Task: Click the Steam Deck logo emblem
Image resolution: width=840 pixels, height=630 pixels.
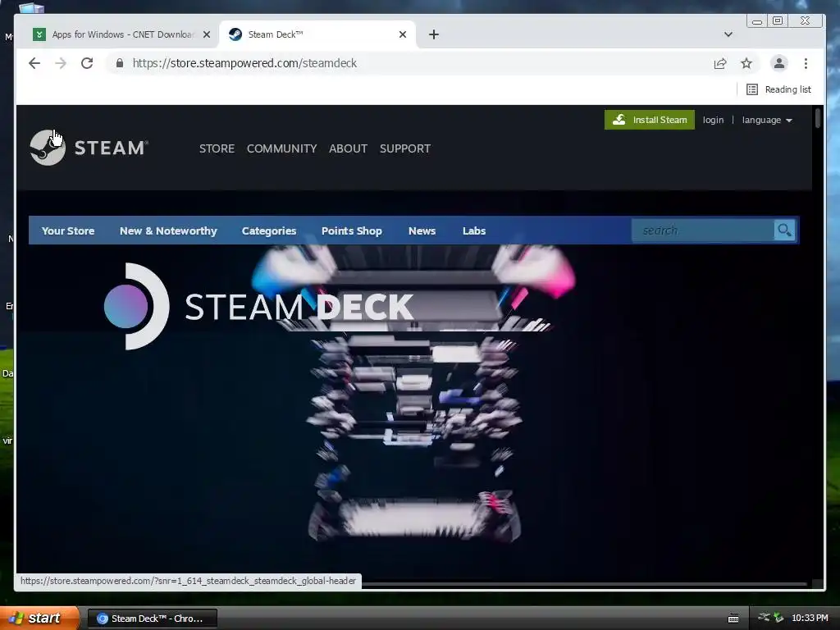Action: [x=137, y=306]
